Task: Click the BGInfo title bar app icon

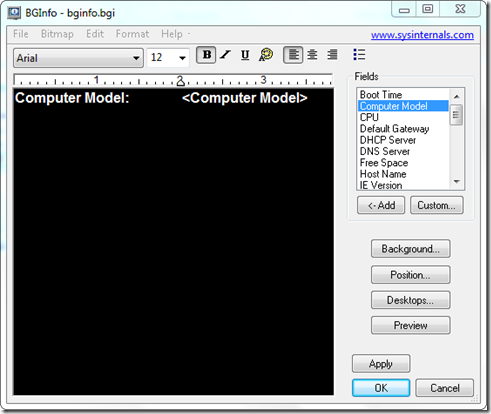Action: point(14,13)
